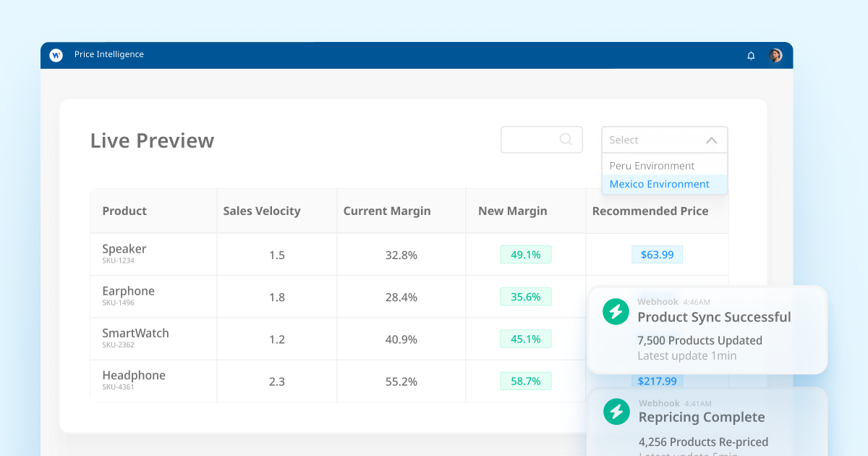This screenshot has width=868, height=456.
Task: Select the 35.6% new margin badge
Action: (525, 297)
